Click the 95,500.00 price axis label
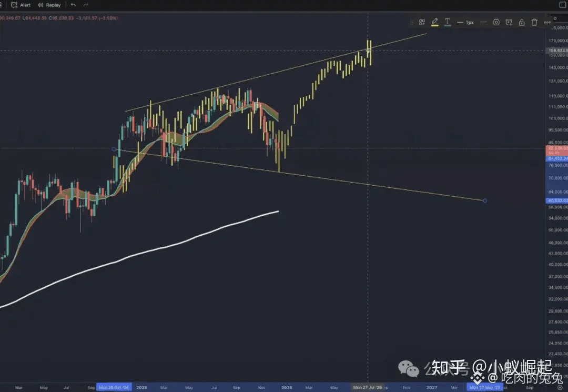The height and width of the screenshot is (392, 568). point(558,129)
